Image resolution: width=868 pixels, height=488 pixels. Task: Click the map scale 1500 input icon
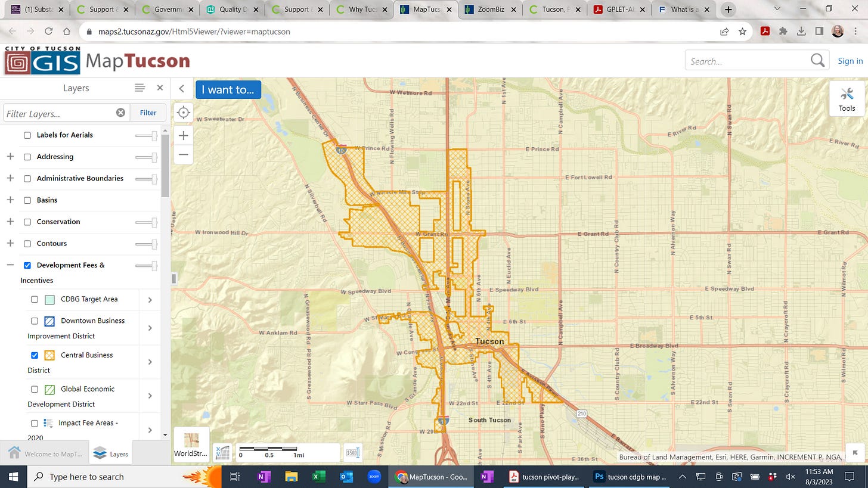click(352, 453)
